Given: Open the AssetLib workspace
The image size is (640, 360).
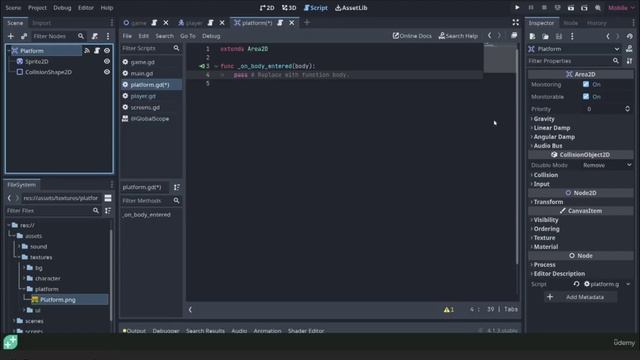Looking at the screenshot, I should pos(351,8).
